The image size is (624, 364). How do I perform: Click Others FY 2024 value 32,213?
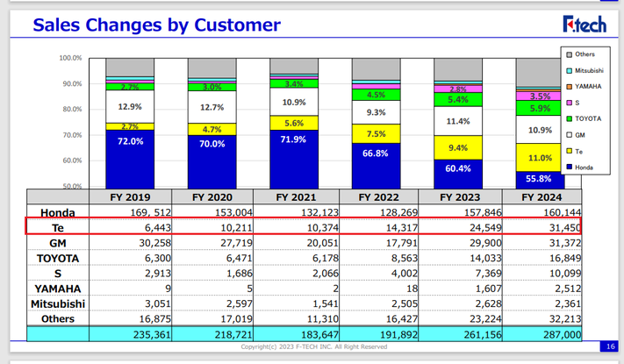coord(565,319)
